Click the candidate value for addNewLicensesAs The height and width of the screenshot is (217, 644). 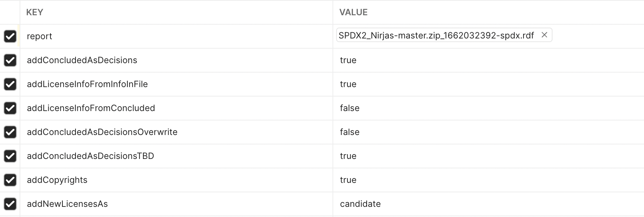360,204
